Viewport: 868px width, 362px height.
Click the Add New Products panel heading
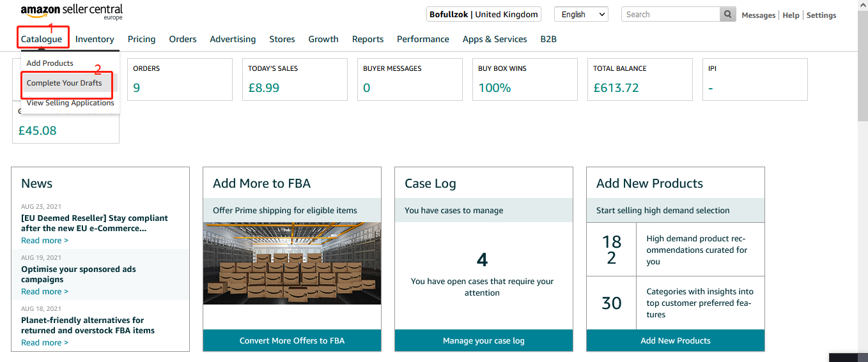[649, 183]
